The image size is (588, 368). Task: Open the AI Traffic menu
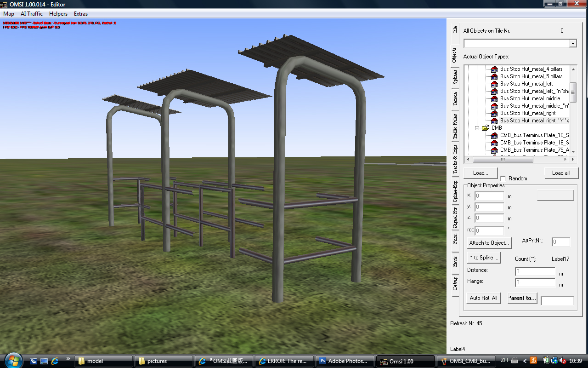tap(32, 14)
